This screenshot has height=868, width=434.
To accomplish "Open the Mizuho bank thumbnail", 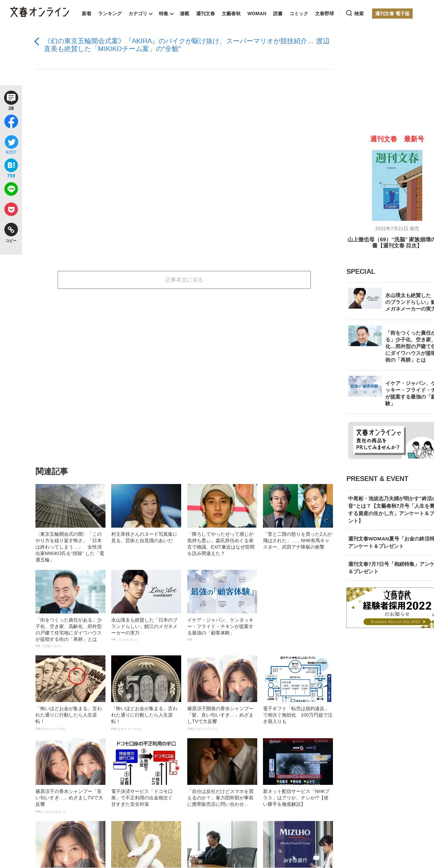I will click(298, 844).
